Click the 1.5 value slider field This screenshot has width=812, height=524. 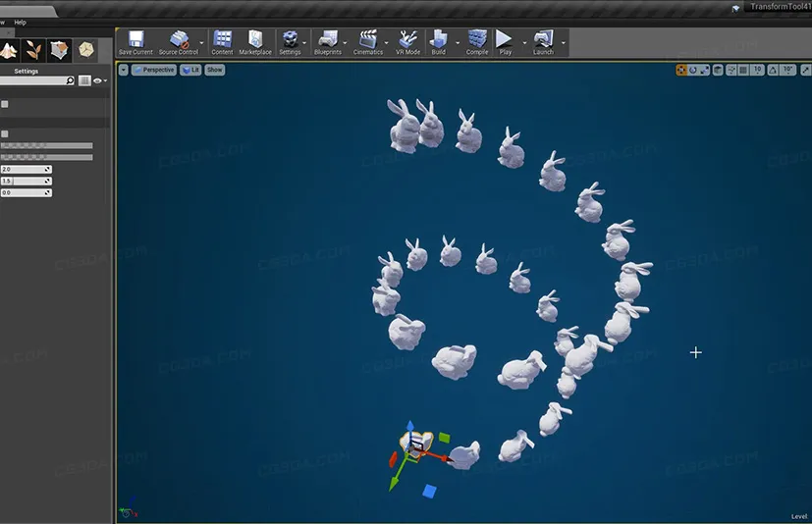(26, 181)
